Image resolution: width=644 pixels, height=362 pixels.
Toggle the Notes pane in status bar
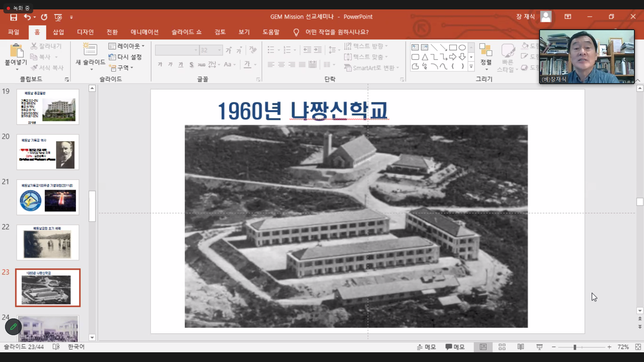click(x=426, y=347)
